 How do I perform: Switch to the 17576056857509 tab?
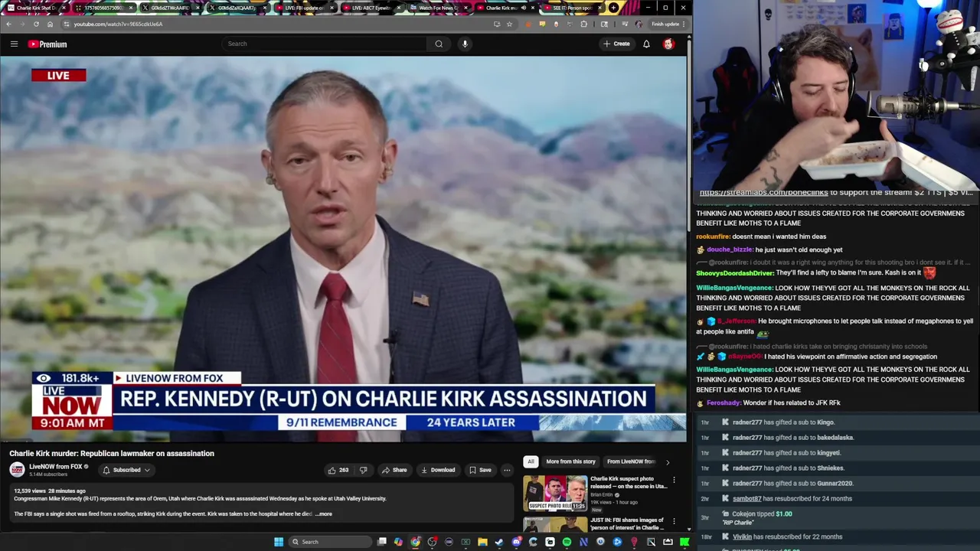coord(103,8)
